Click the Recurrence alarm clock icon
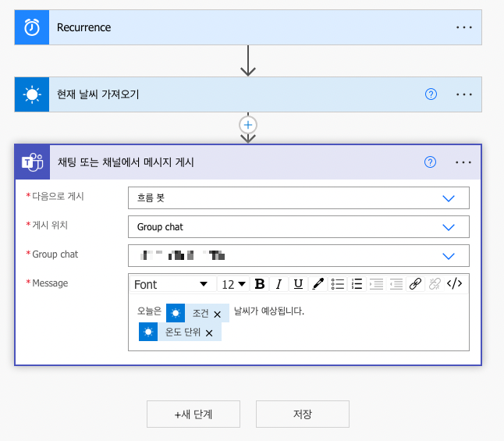The image size is (504, 441). click(32, 27)
